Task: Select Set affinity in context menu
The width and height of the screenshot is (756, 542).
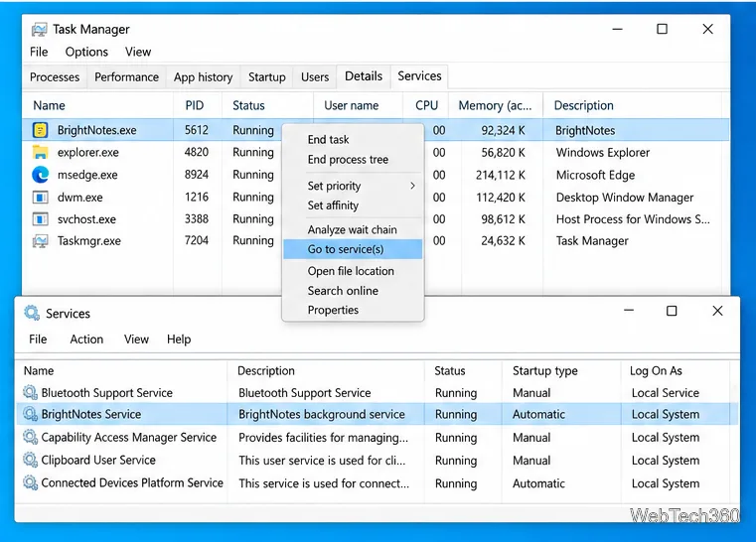Action: click(x=333, y=205)
